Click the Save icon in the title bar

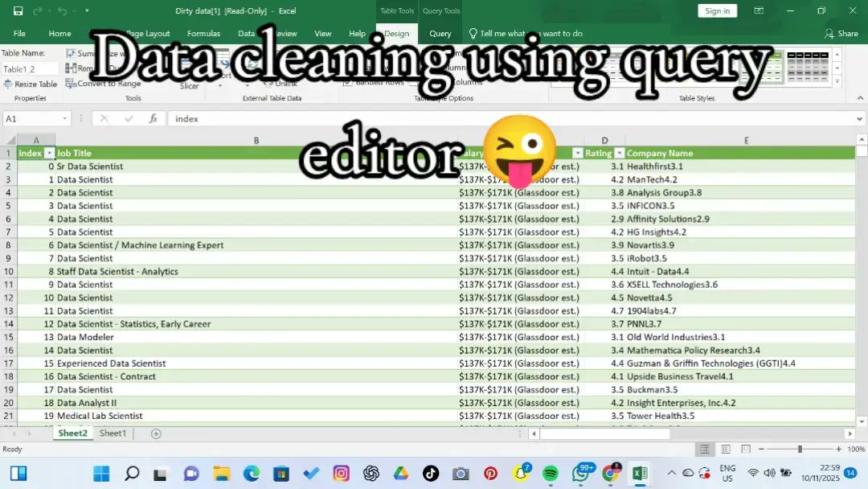point(18,10)
